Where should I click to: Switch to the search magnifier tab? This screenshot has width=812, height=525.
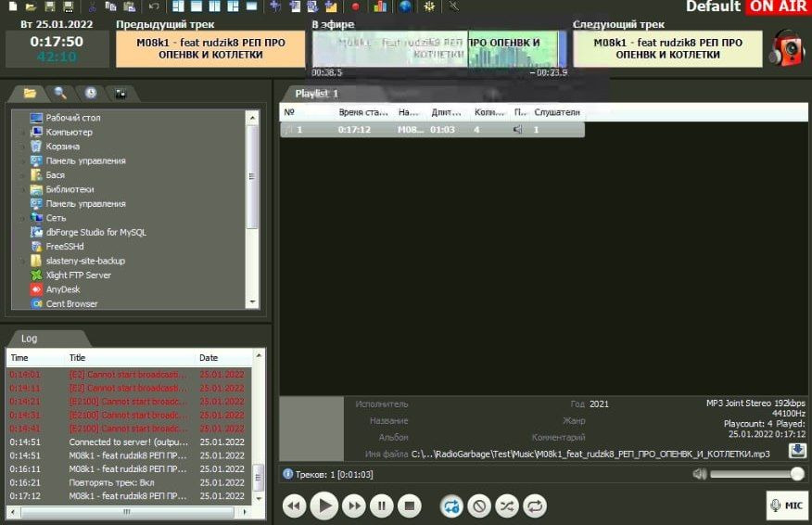[x=60, y=94]
